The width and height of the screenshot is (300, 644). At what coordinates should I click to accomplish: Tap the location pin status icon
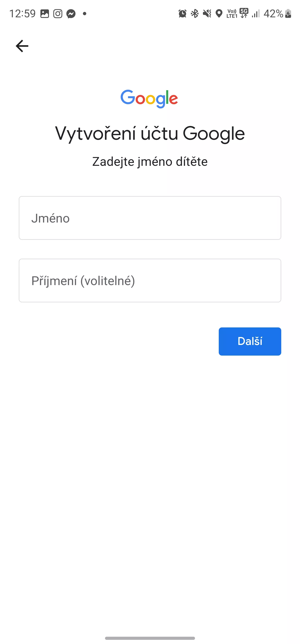click(x=219, y=14)
